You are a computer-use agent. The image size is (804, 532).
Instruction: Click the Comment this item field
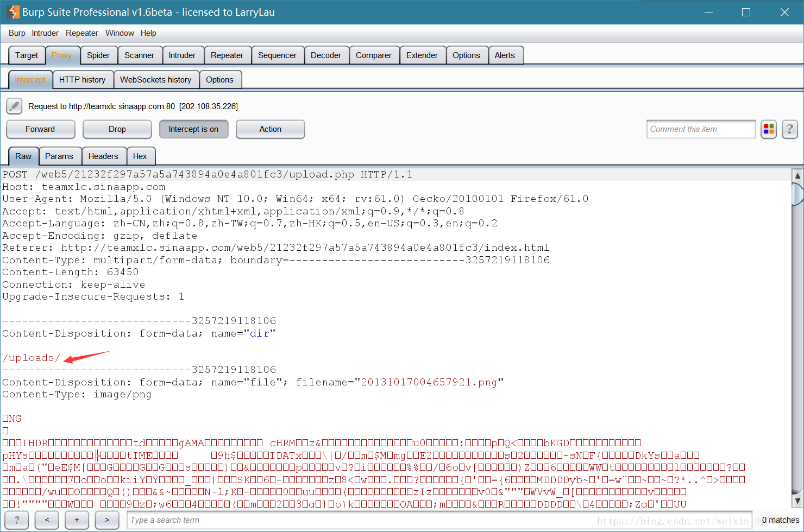point(701,129)
